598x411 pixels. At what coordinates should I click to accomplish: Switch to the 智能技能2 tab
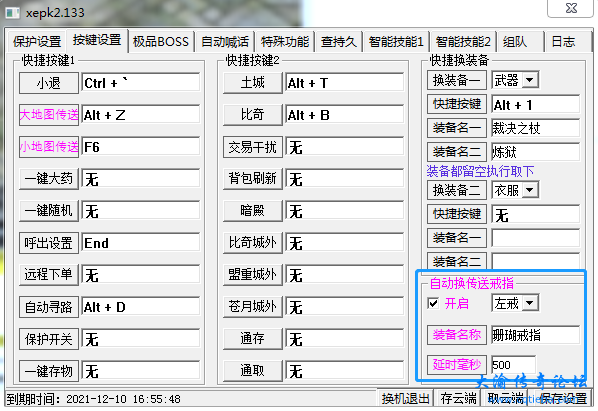point(463,42)
